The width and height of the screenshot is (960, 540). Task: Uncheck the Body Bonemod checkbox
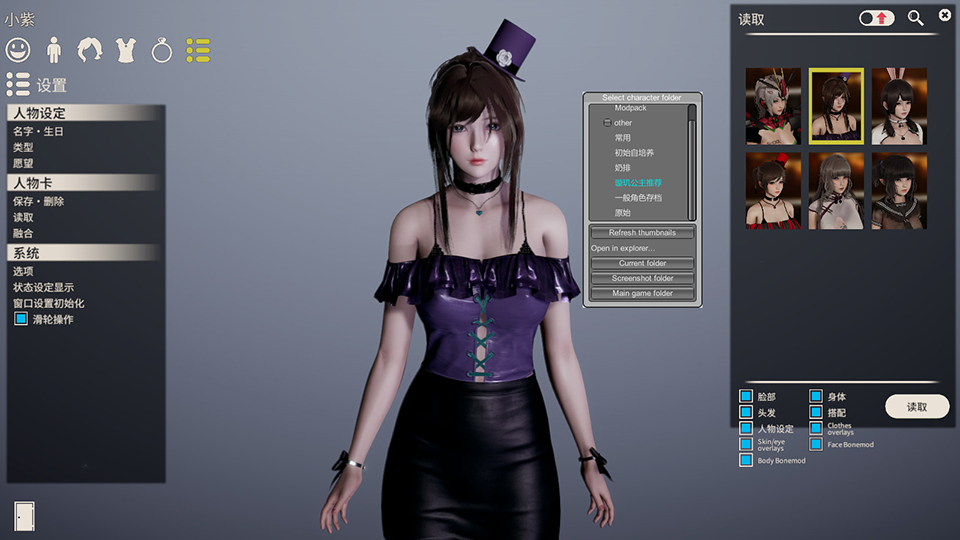tap(746, 460)
